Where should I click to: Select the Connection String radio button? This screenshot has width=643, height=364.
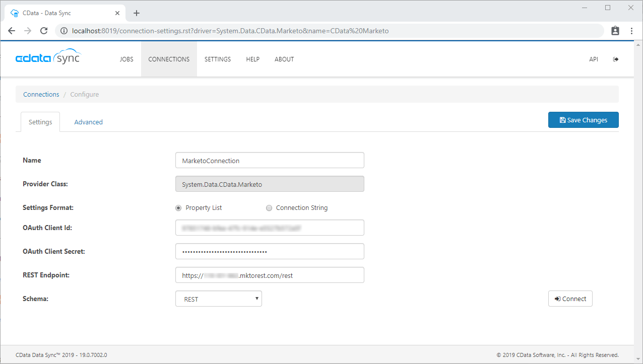tap(269, 208)
